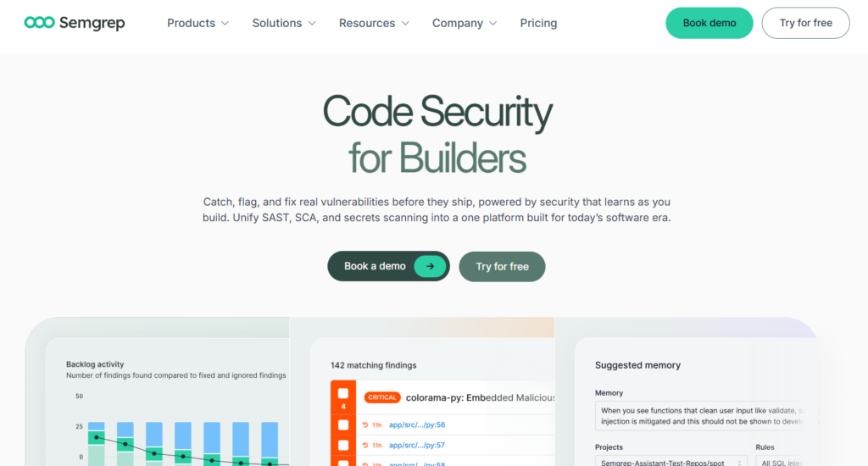Click the CRITICAL severity badge
868x466 pixels.
(x=381, y=397)
